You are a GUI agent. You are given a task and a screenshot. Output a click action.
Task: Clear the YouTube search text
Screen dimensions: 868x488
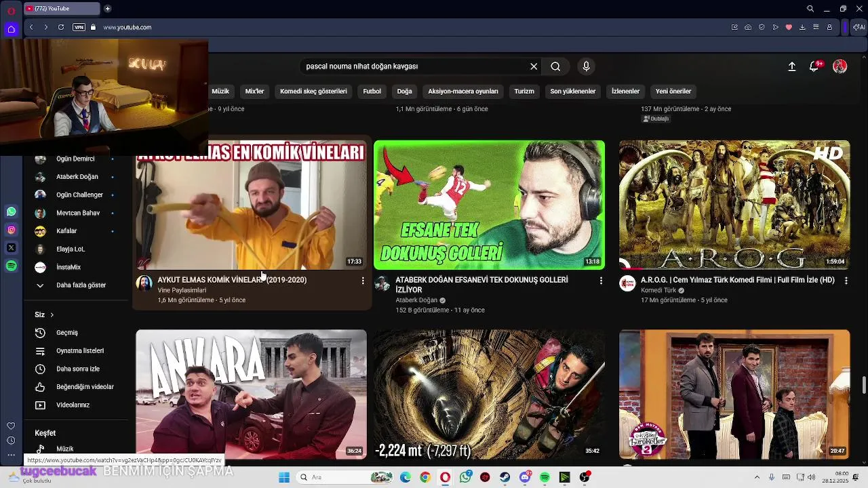[x=534, y=66]
